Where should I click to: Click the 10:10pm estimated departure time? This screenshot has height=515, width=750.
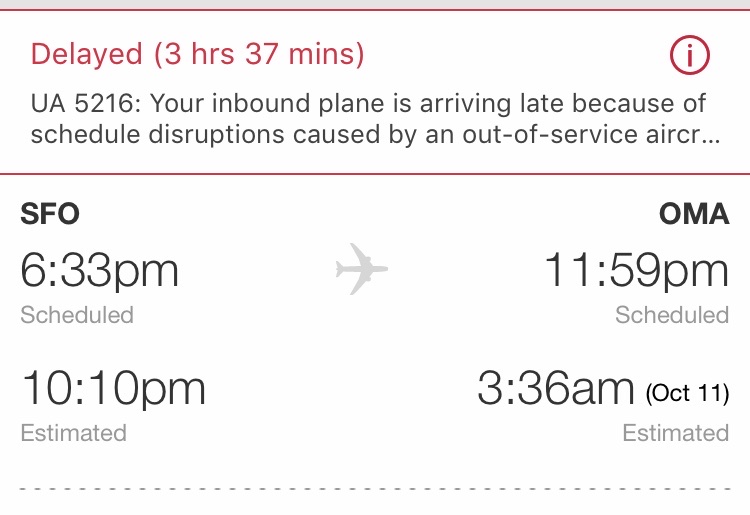tap(113, 388)
